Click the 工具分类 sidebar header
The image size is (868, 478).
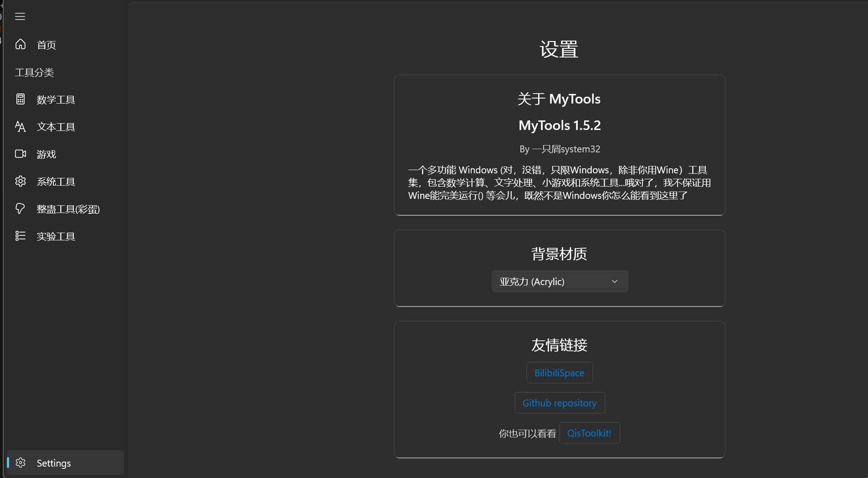pyautogui.click(x=35, y=72)
